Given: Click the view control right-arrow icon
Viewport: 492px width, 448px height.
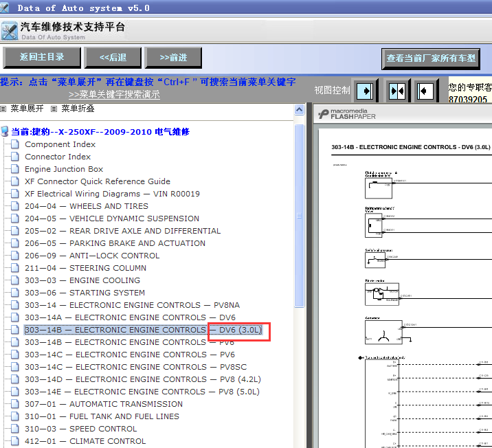Looking at the screenshot, I should click(x=366, y=91).
